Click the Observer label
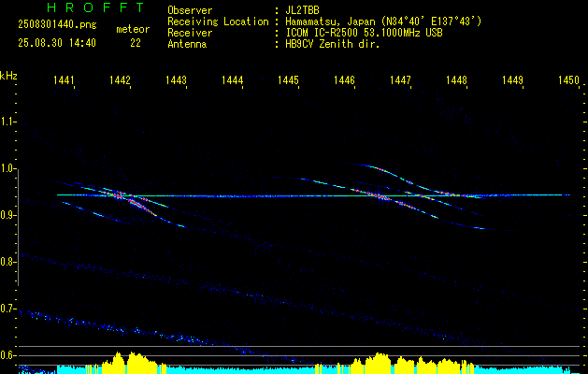Viewport: 588px width, 374px height. tap(190, 10)
